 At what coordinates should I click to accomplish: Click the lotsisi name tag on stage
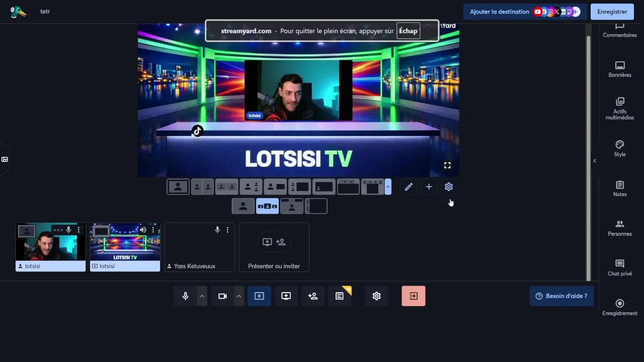255,116
